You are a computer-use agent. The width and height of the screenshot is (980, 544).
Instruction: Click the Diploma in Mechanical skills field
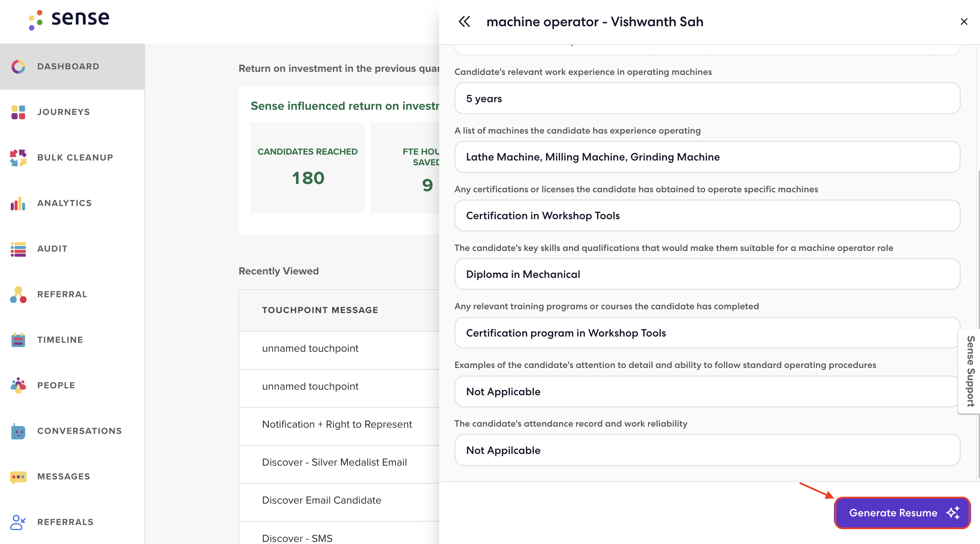[707, 274]
